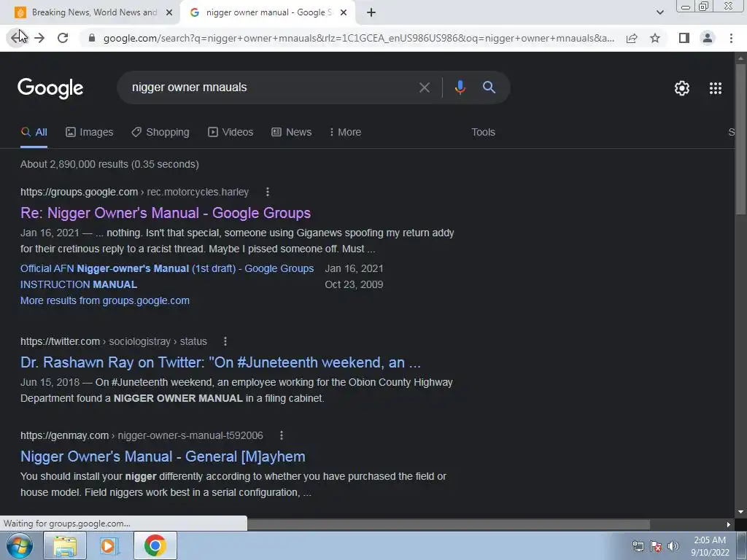Screen dimensions: 747x560
Task: Select the All results tab
Action: 34,133
